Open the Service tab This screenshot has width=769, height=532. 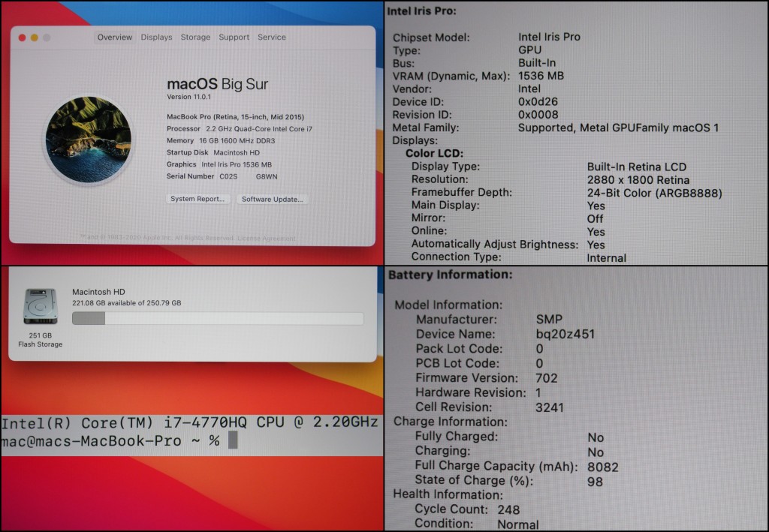272,38
